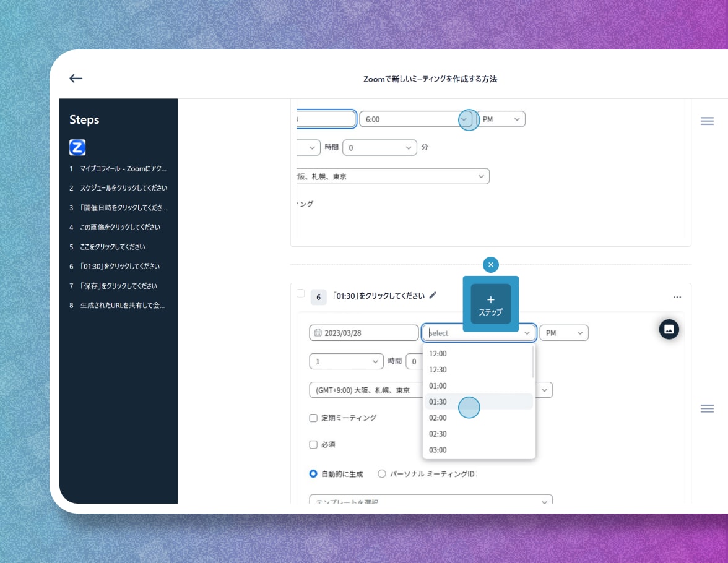Open the time select combo box in step 6
The width and height of the screenshot is (728, 563).
point(479,333)
